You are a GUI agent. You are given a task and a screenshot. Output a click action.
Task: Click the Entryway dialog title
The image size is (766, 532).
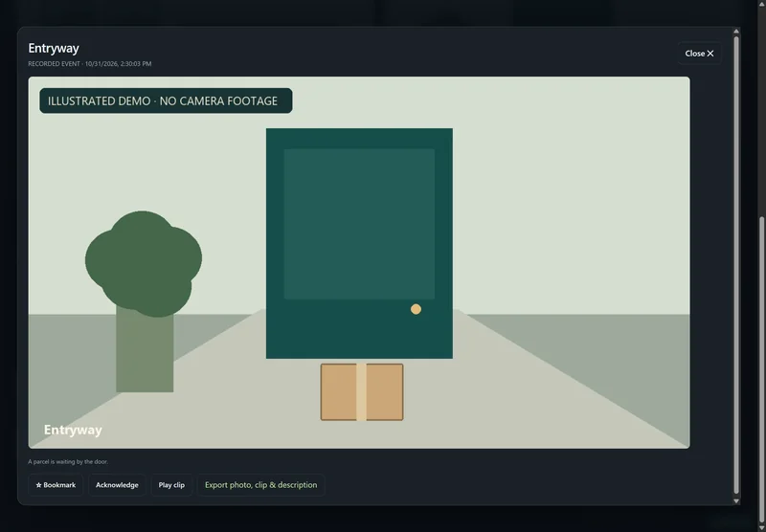point(54,48)
